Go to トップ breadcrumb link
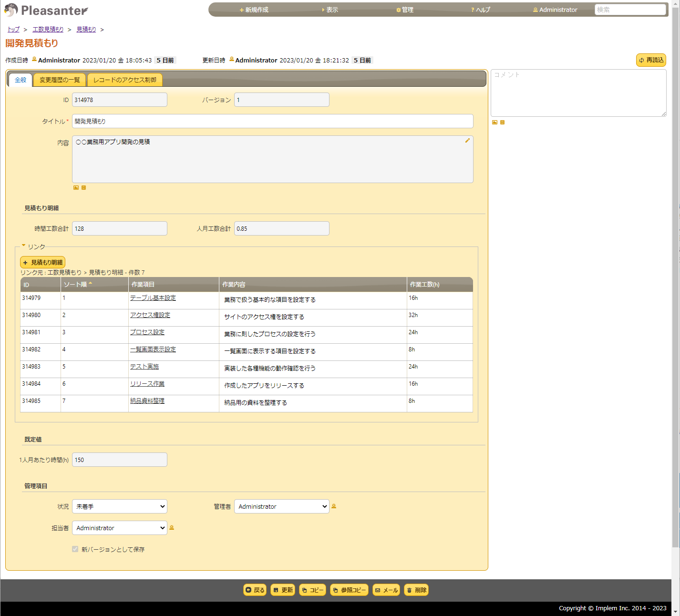680x616 pixels. click(13, 29)
